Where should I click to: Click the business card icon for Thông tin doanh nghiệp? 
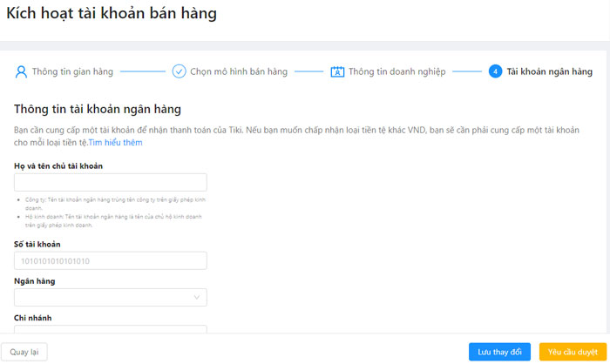pos(337,71)
